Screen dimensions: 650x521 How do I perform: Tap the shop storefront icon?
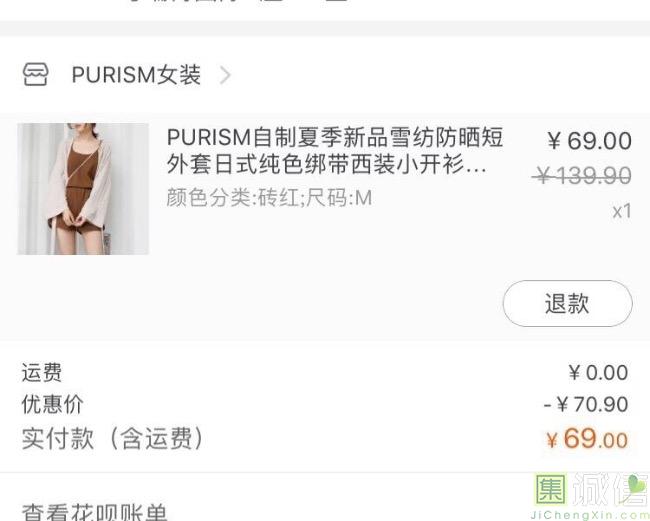[35, 75]
